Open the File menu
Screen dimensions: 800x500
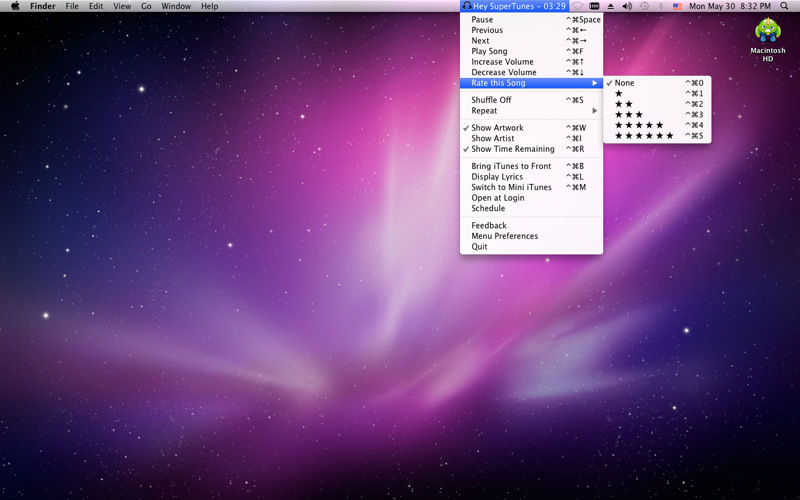72,6
